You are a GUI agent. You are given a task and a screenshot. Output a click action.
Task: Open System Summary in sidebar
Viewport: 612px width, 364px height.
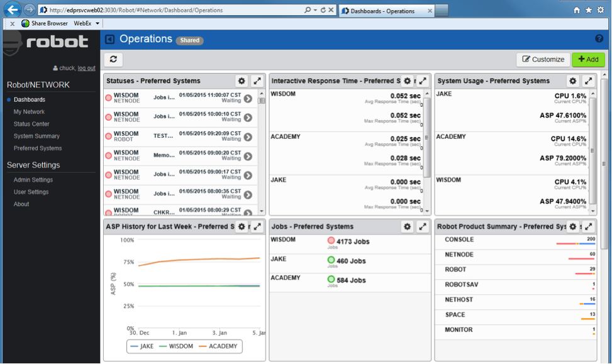pyautogui.click(x=36, y=136)
